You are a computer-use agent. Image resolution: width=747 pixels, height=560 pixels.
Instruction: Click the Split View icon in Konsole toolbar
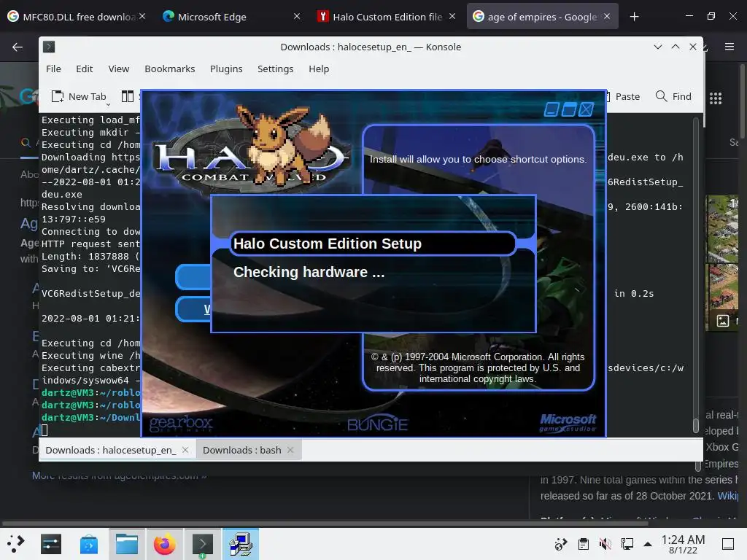[127, 96]
